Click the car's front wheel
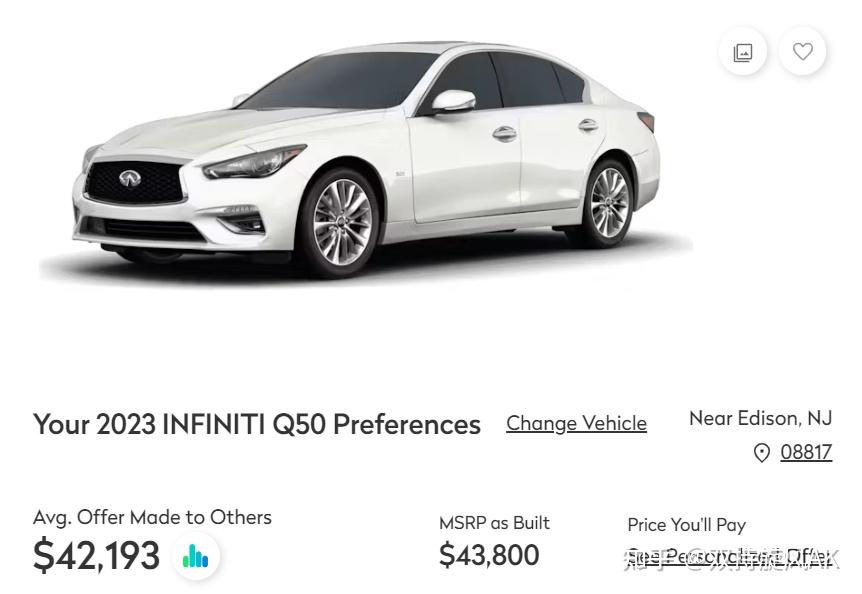Image resolution: width=862 pixels, height=594 pixels. pyautogui.click(x=341, y=221)
